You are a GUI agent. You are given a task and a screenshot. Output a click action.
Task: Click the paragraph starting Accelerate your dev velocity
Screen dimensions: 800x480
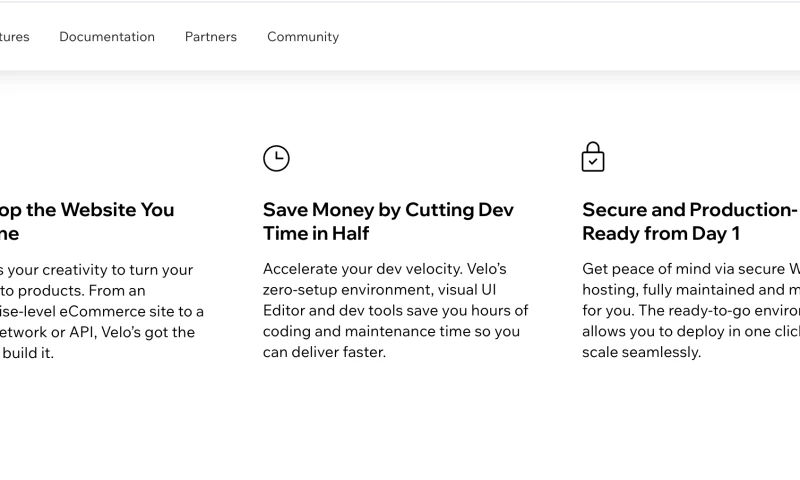point(395,310)
